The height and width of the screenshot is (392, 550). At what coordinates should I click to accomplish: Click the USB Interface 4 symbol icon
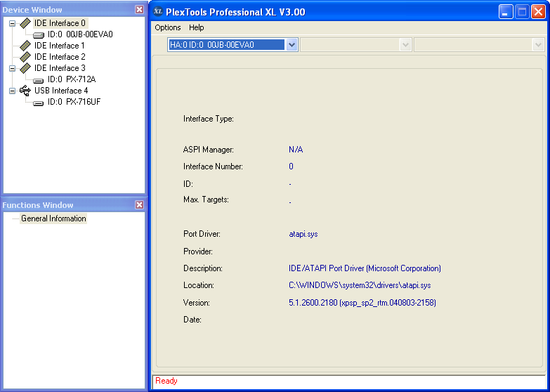(x=25, y=91)
